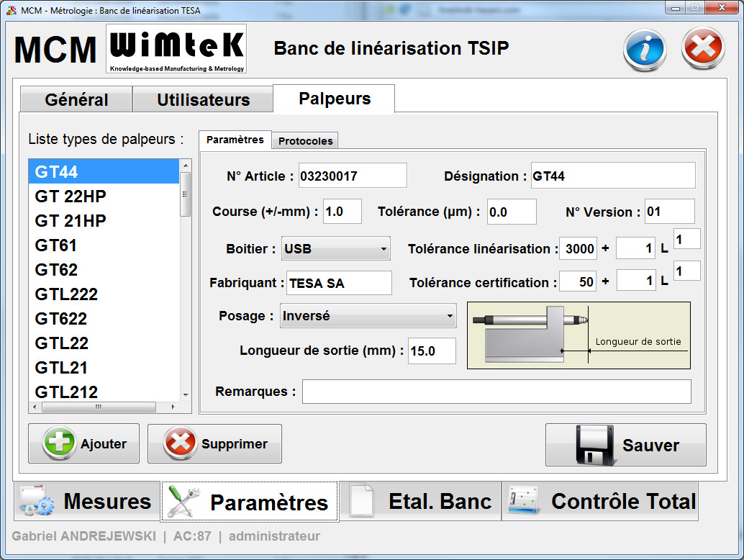Image resolution: width=744 pixels, height=560 pixels.
Task: Open the Boitier USB dropdown
Action: click(336, 248)
